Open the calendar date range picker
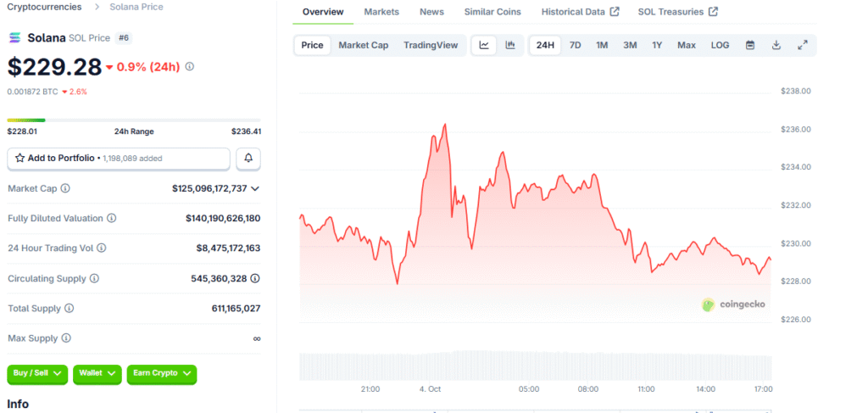The image size is (868, 413). [749, 45]
